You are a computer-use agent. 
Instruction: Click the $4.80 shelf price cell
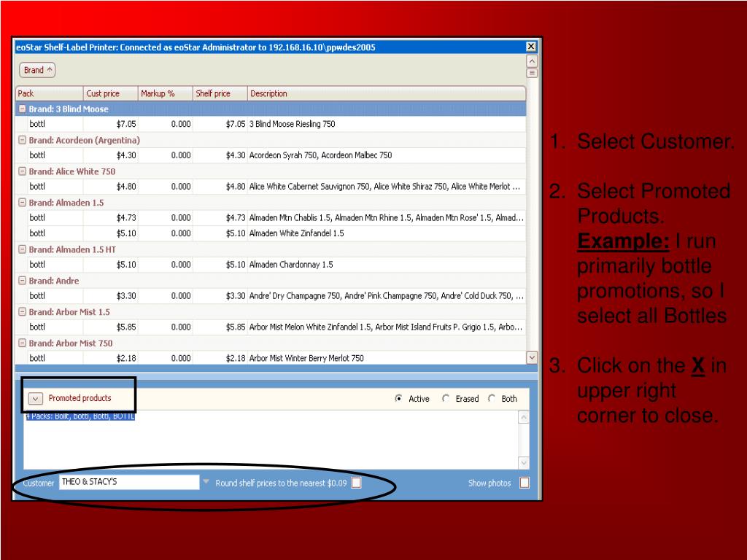[x=220, y=186]
